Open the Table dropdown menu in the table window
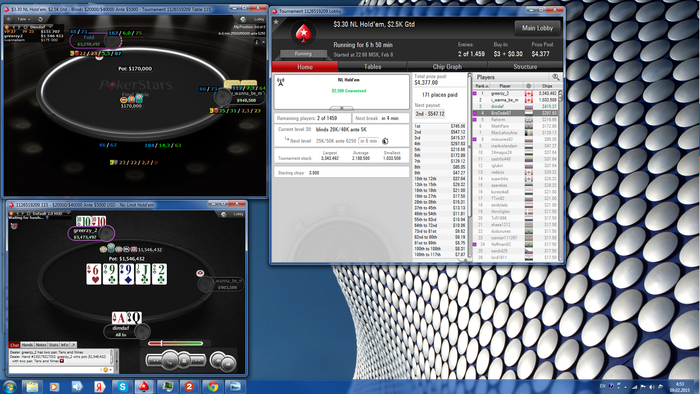 tap(24, 19)
